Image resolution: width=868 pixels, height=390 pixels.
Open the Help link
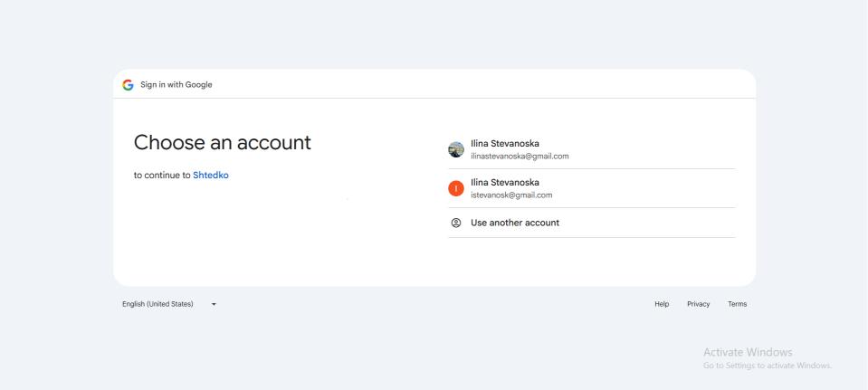tap(662, 304)
